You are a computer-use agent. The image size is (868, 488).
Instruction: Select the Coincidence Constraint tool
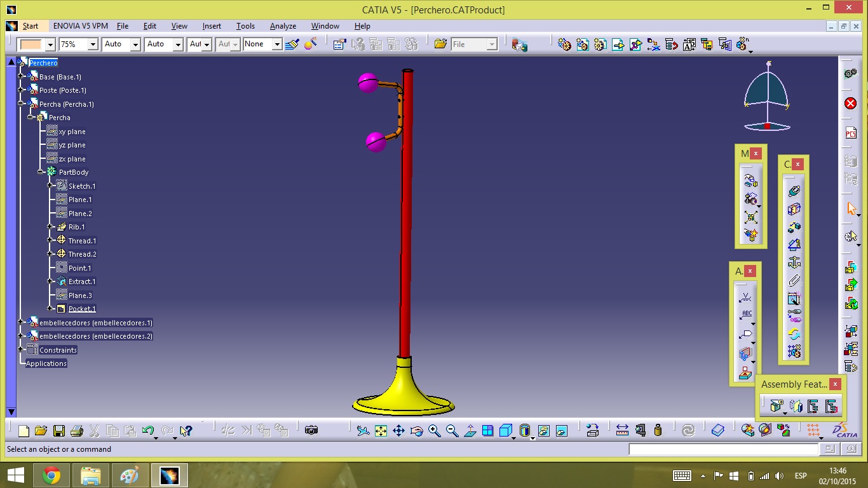(794, 191)
